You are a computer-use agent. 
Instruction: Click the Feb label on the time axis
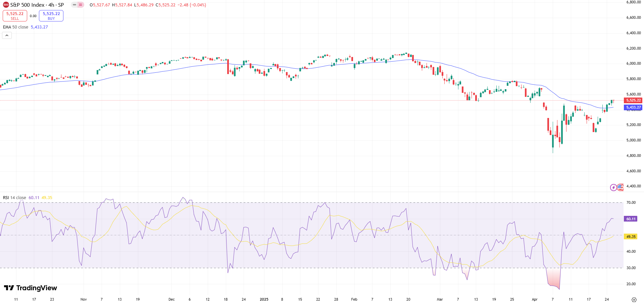click(354, 299)
